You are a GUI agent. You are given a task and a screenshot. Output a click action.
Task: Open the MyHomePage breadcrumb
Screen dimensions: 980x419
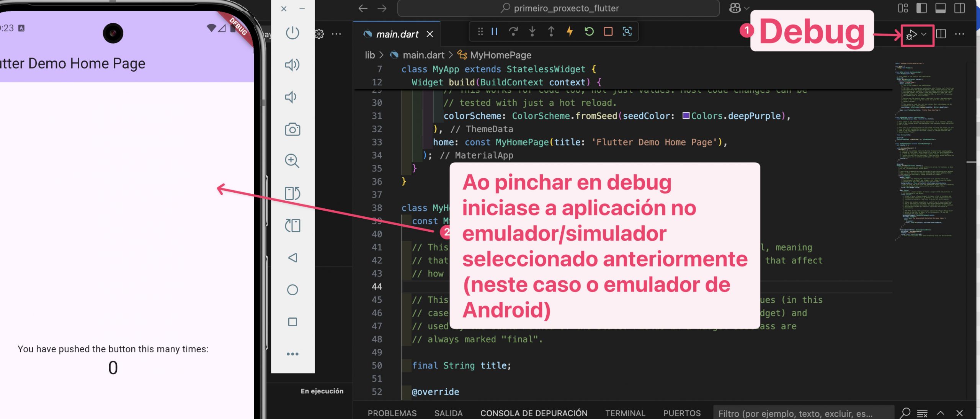(500, 55)
